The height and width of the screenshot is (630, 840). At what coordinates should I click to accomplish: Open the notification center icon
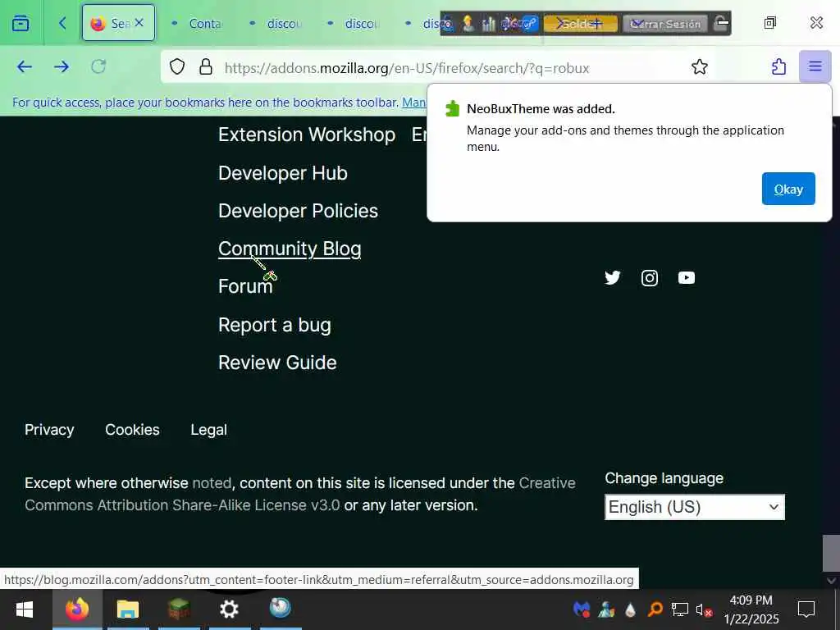806,609
